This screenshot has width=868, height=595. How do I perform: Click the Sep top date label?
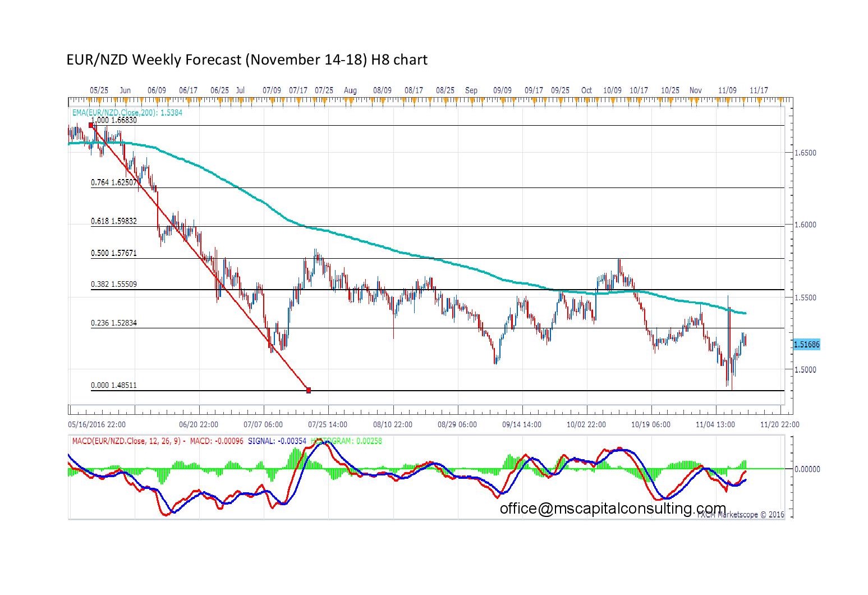tap(471, 90)
